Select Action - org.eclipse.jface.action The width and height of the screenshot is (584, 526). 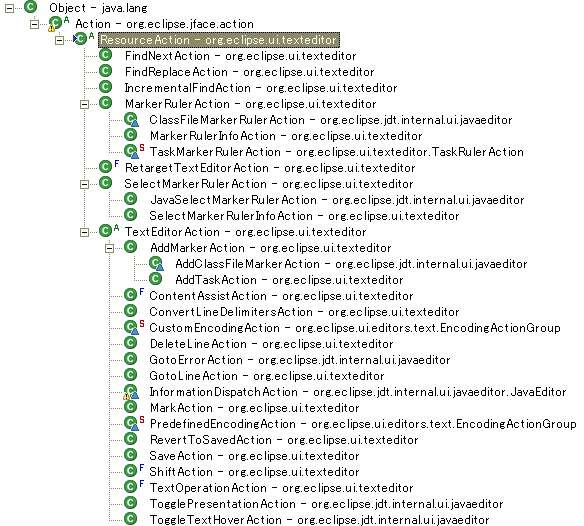pyautogui.click(x=164, y=24)
